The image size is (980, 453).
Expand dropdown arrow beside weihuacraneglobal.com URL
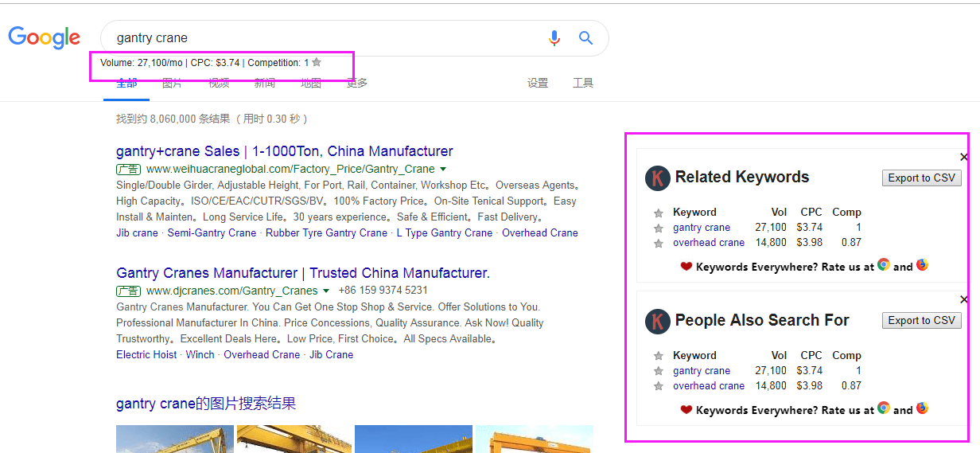coord(443,169)
